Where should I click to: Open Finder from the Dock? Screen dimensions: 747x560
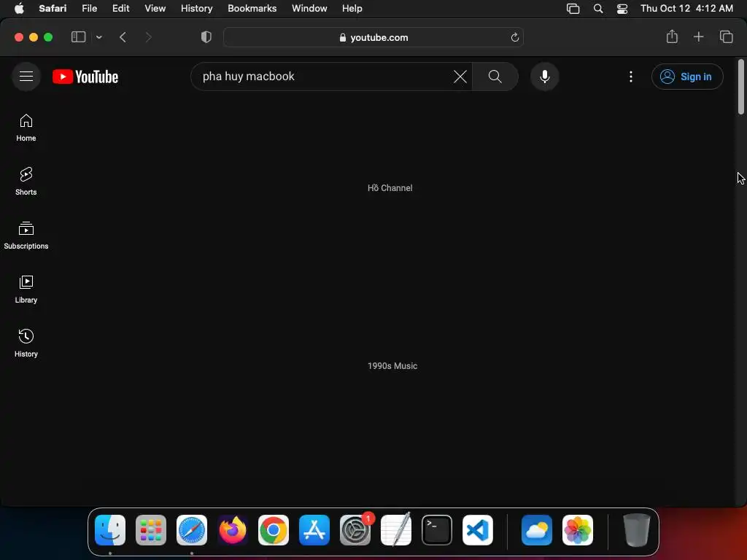(x=110, y=530)
